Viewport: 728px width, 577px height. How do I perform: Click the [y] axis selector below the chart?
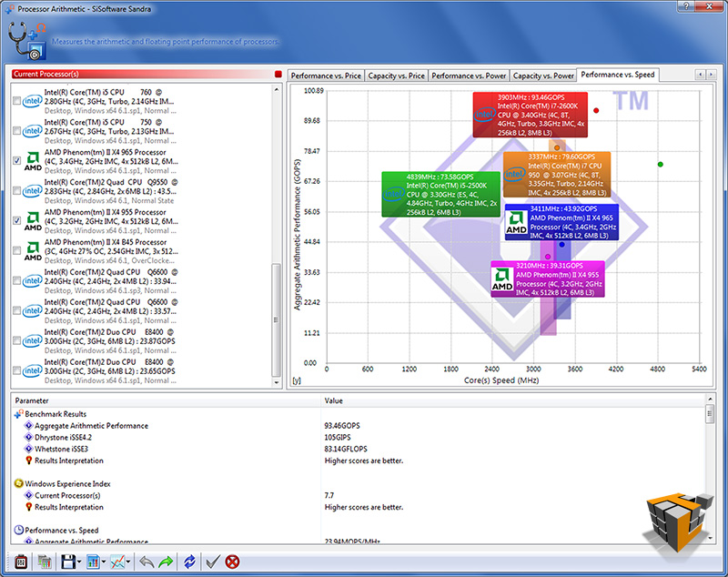(x=297, y=380)
